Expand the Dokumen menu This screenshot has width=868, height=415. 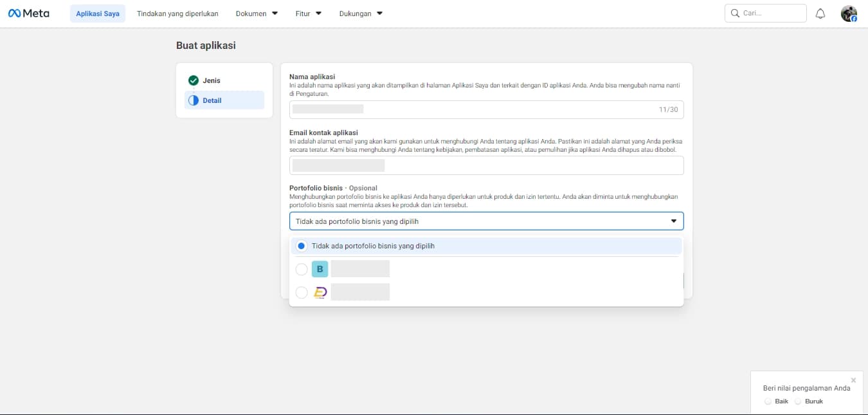257,14
